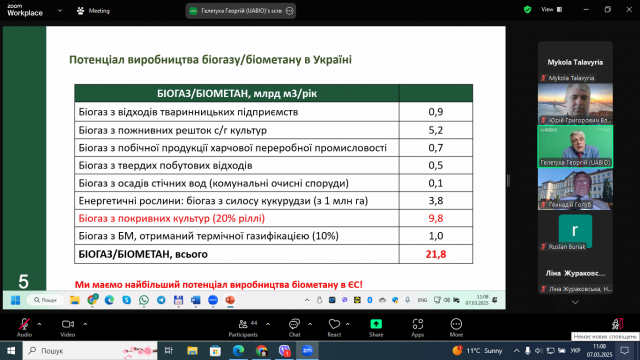Click the microphone tray icon on the Windows taskbar
This screenshot has width=640, height=360.
pyautogui.click(x=528, y=351)
